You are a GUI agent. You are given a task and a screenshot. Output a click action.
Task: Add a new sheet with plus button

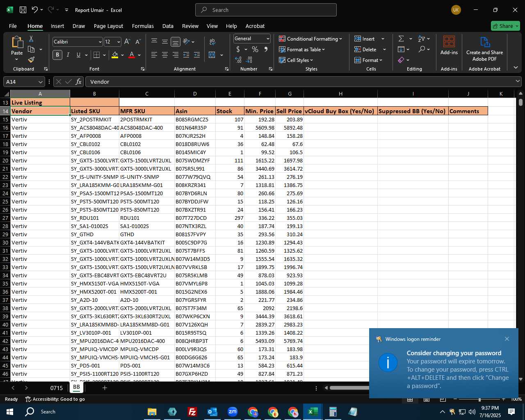tap(105, 388)
